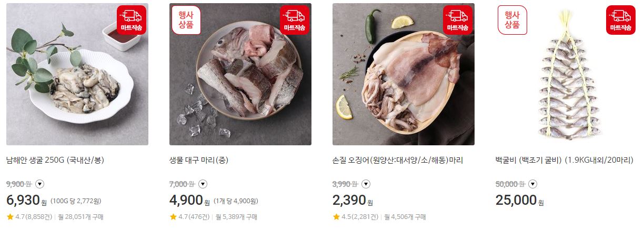Click the star rating icon under cod price
644x229 pixels.
click(x=173, y=216)
